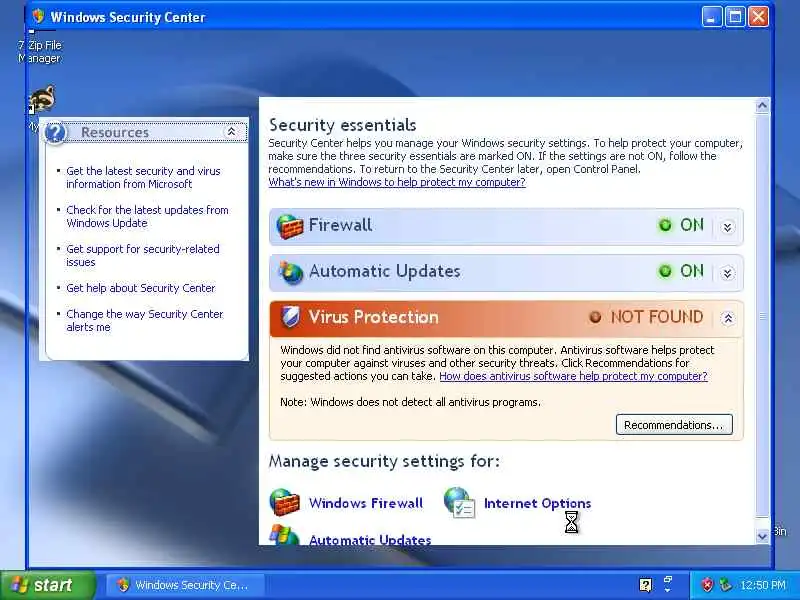Open 'Change the way Security Center alerts me'
Screen dimensions: 800x600
(145, 320)
